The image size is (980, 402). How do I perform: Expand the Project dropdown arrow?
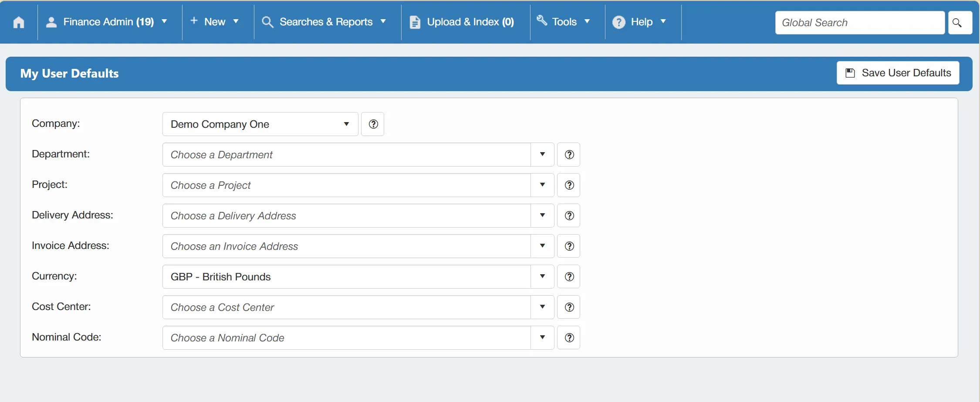click(x=542, y=185)
